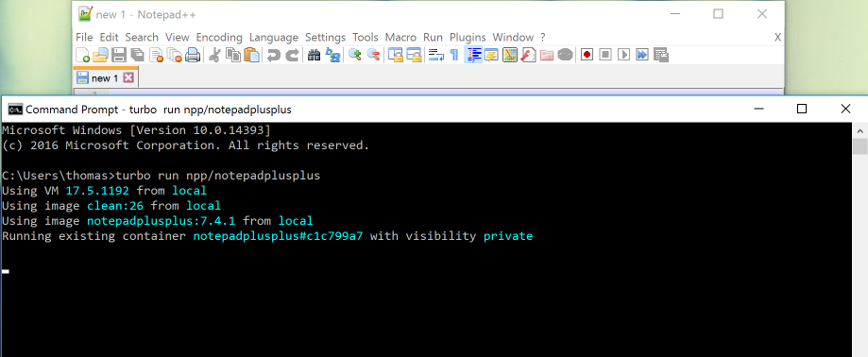
Task: Zoom out with magnifier minus icon
Action: (x=374, y=55)
